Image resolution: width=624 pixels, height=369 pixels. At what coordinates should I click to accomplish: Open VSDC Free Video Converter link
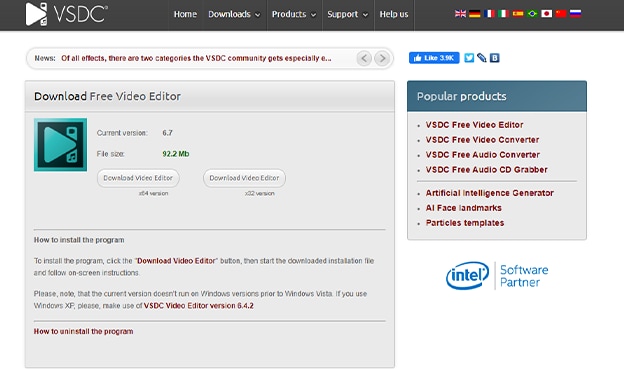point(482,140)
